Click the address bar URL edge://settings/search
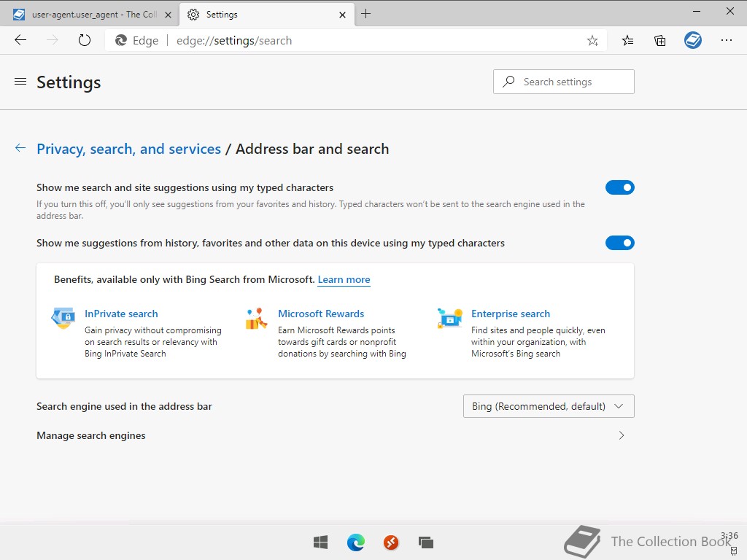 pos(234,41)
